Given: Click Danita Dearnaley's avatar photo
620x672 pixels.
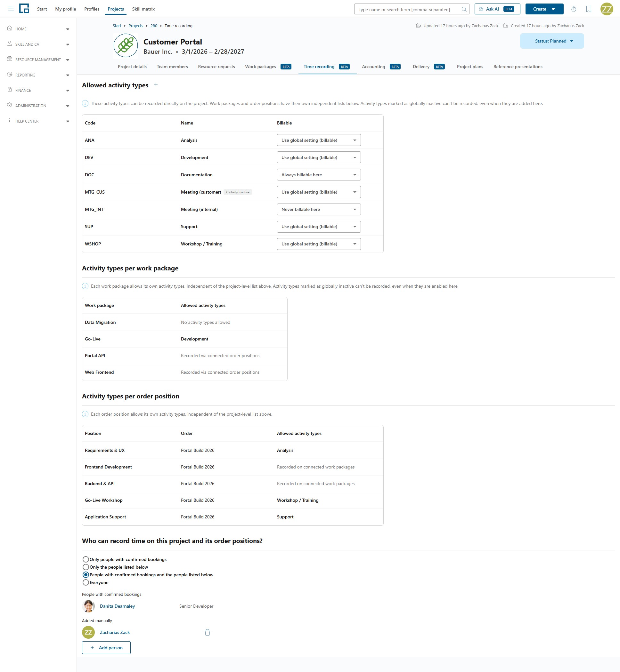Looking at the screenshot, I should tap(89, 606).
